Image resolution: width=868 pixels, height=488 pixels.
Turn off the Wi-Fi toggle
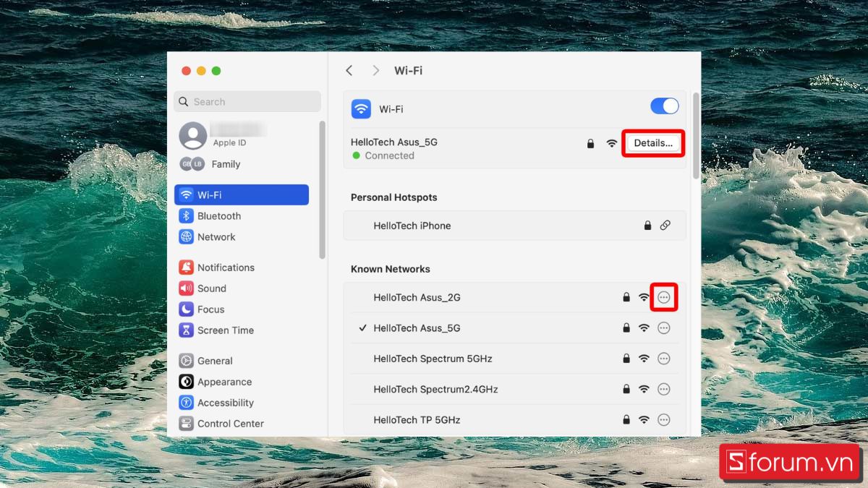pyautogui.click(x=664, y=106)
